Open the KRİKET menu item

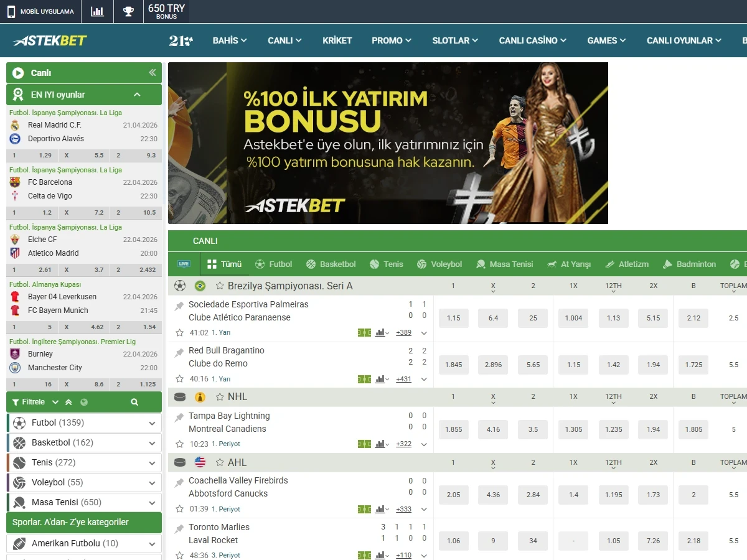tap(337, 40)
